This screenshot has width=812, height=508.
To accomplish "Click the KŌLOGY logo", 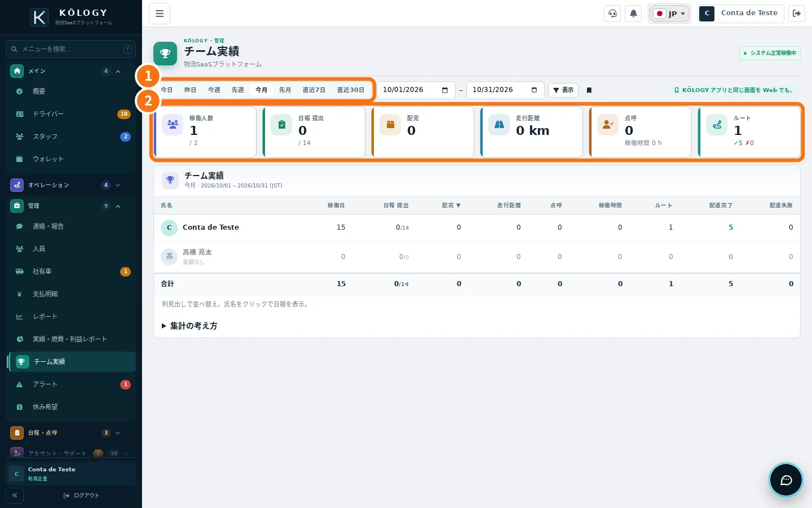I will tap(39, 17).
